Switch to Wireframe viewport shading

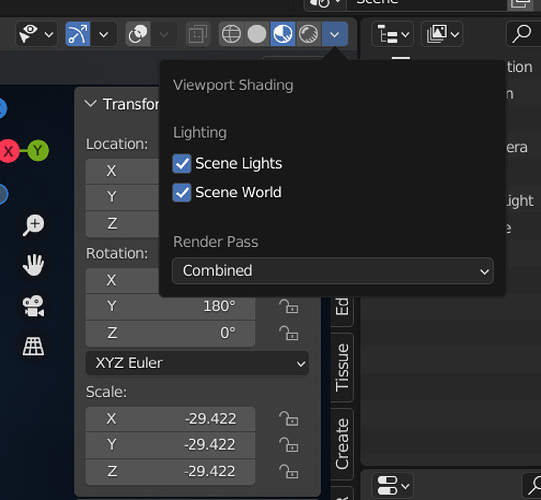[x=231, y=34]
